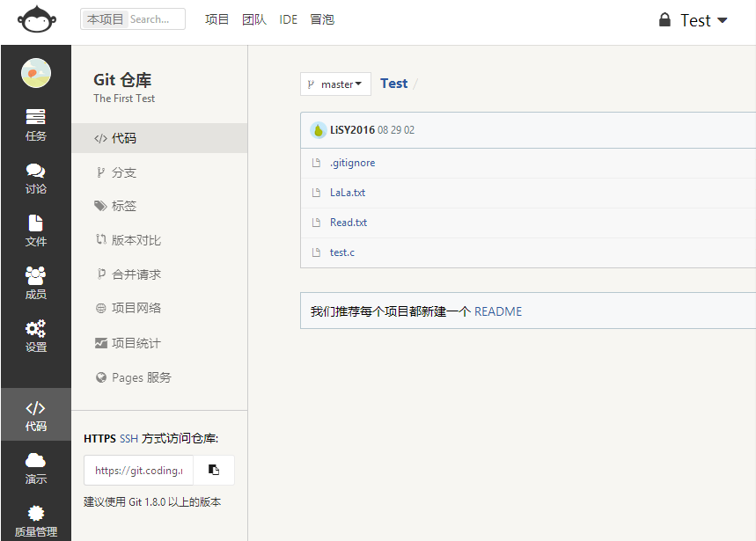Open the 讨论 discussion sidebar icon
Screen dimensions: 756x541
[36, 179]
